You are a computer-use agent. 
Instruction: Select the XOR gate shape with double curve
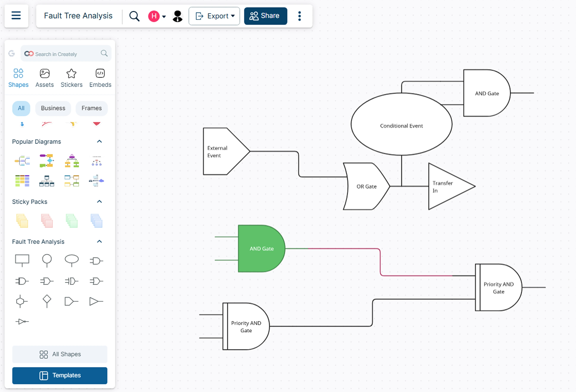point(72,281)
